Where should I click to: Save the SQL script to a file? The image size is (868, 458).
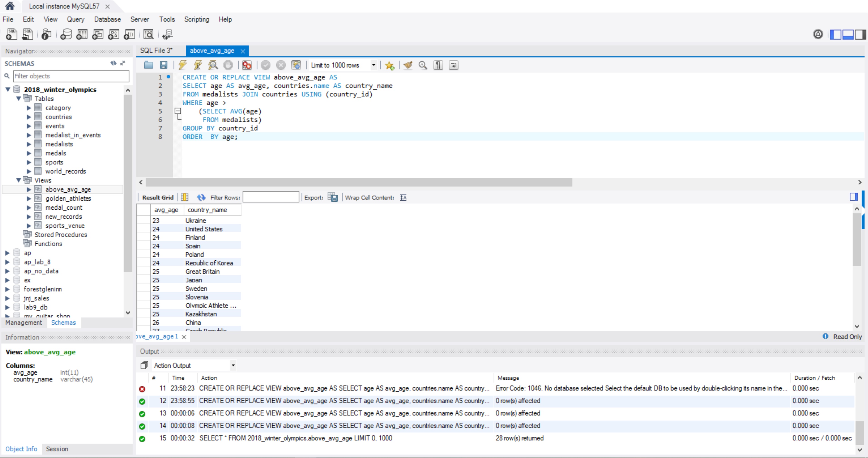point(164,65)
